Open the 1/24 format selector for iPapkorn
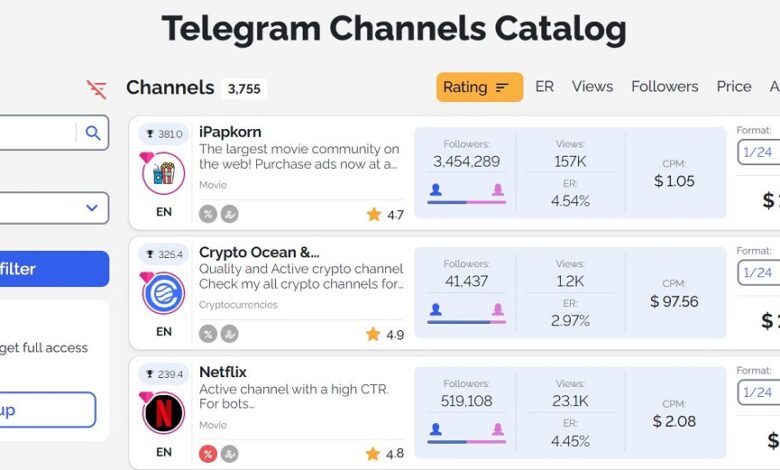 pyautogui.click(x=758, y=152)
